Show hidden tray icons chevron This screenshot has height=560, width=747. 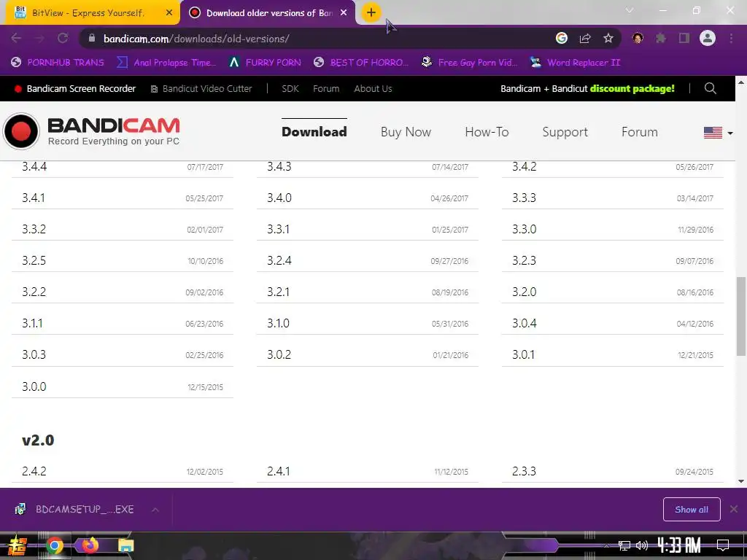pyautogui.click(x=606, y=545)
